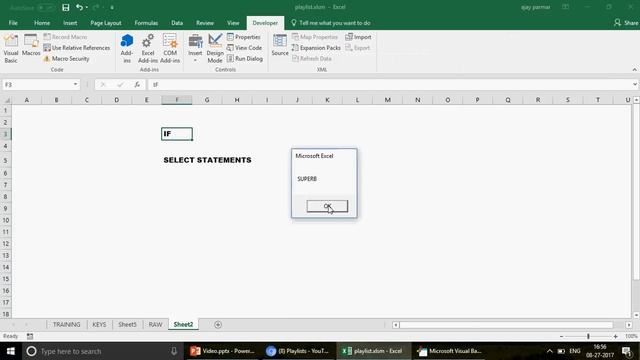Switch to the Data tab
Screen dimensions: 640x360
tap(177, 23)
